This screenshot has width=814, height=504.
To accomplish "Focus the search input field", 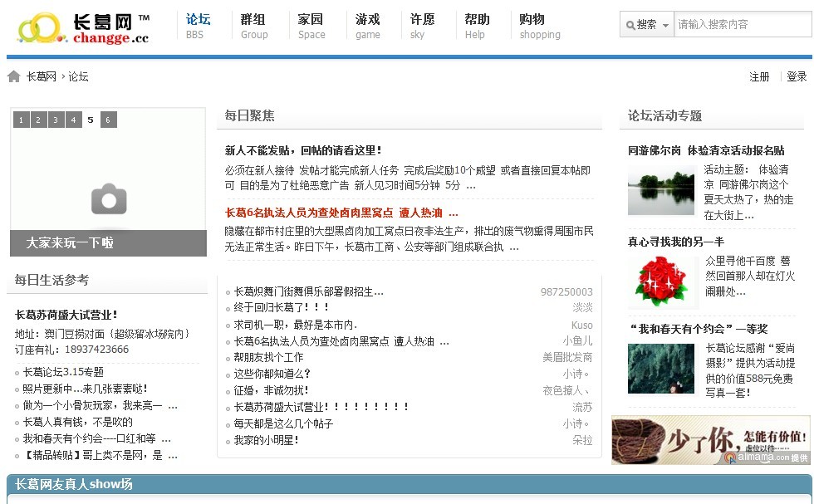I will click(743, 24).
